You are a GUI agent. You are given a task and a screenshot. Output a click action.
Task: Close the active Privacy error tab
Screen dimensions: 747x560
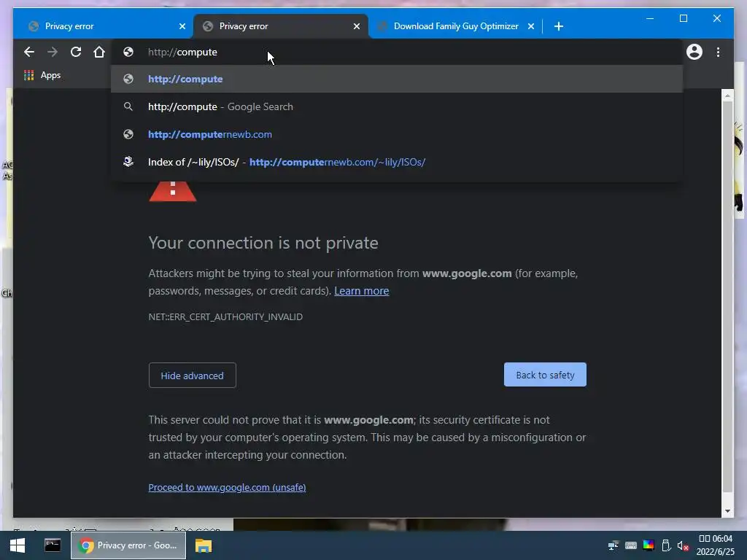tap(356, 26)
